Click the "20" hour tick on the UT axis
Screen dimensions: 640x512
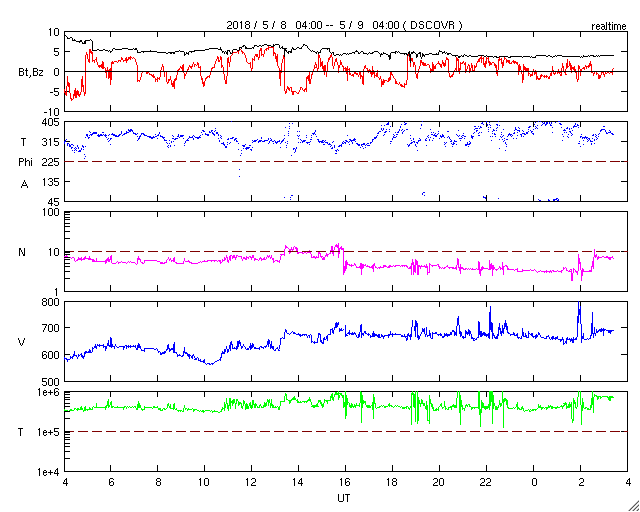point(439,482)
